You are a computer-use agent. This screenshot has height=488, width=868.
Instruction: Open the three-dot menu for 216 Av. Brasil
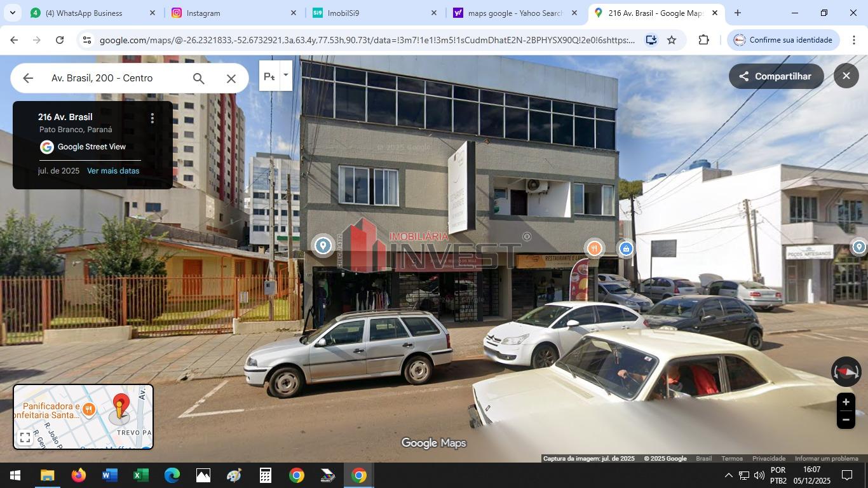coord(152,118)
